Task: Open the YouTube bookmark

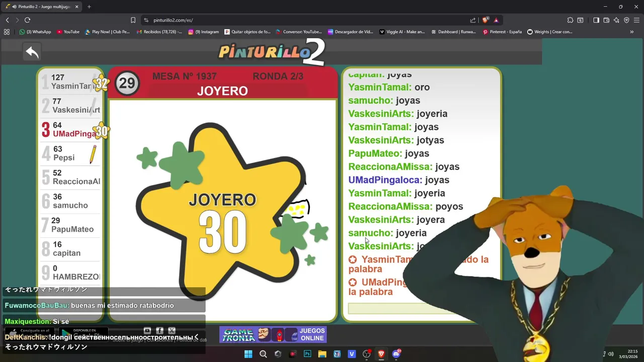Action: coord(68,32)
